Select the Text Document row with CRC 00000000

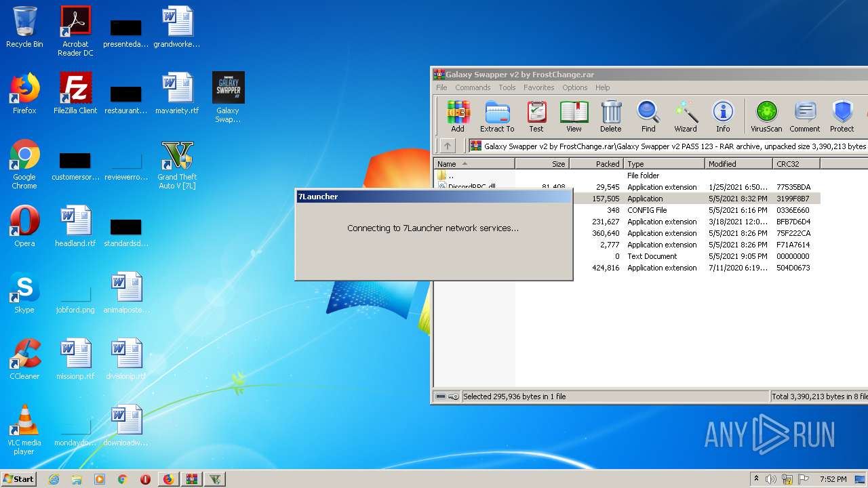[x=696, y=256]
